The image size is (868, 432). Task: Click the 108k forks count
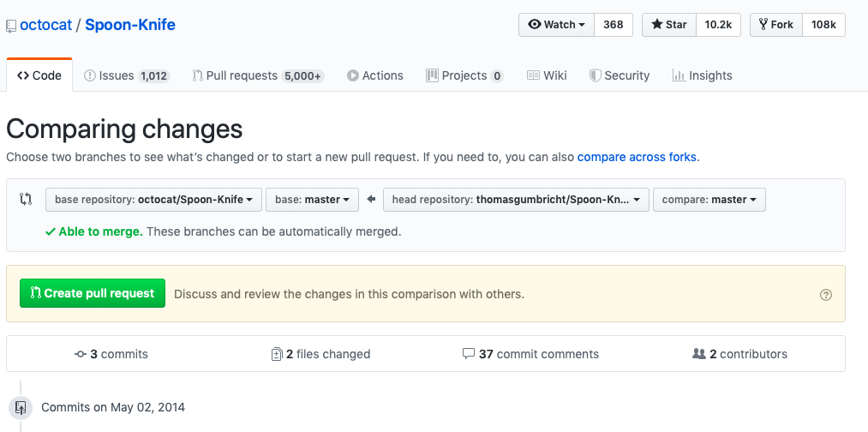pos(823,25)
